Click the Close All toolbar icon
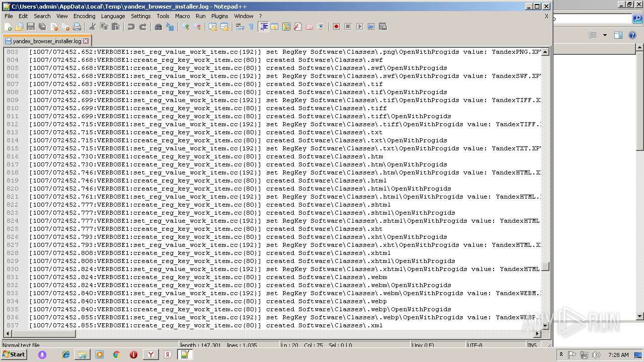Screen dimensions: 644x362 click(65, 27)
